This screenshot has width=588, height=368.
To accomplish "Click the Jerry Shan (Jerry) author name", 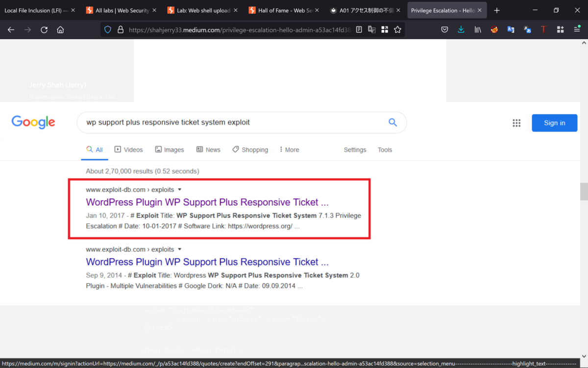I will tap(58, 85).
